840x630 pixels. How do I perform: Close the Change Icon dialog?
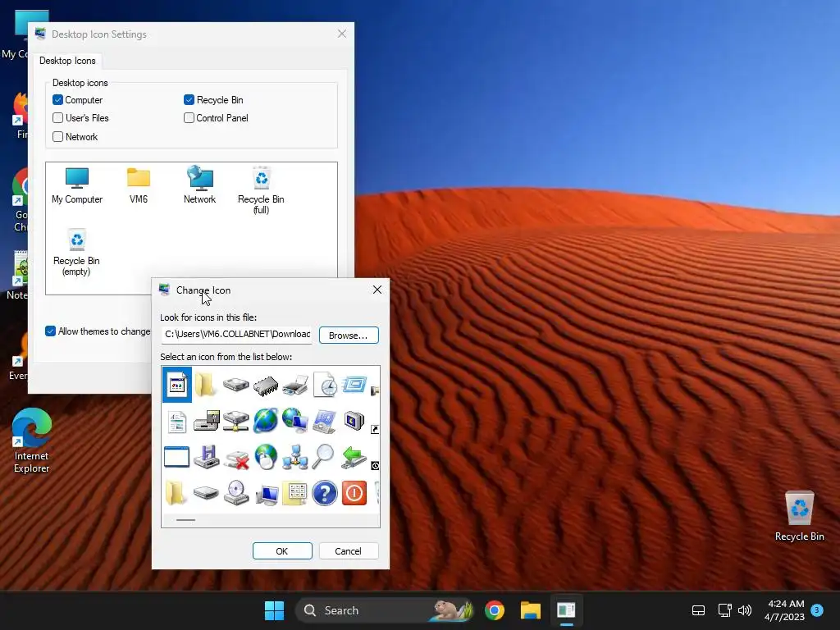[x=377, y=290]
